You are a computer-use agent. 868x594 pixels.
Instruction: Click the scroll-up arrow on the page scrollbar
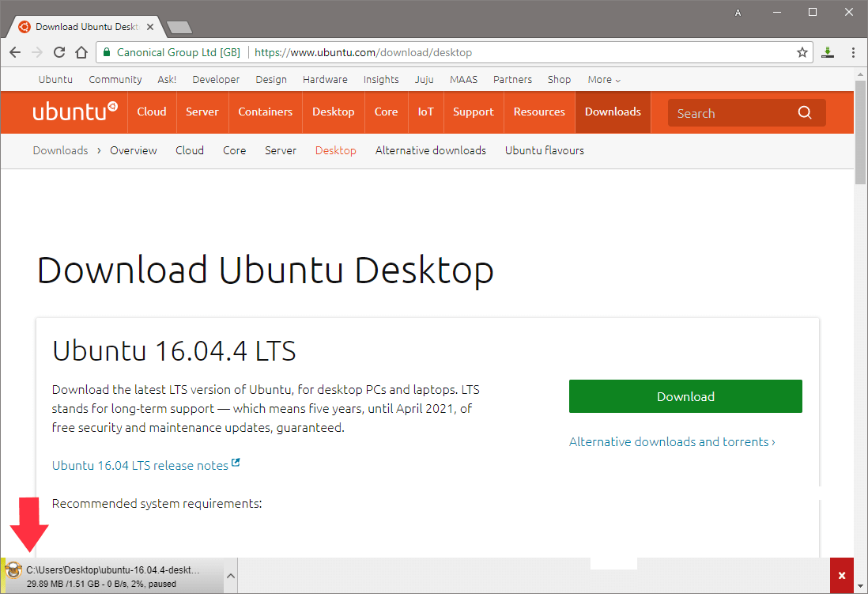pyautogui.click(x=861, y=75)
